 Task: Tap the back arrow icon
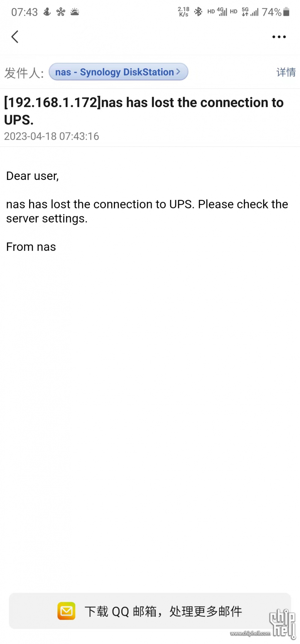point(15,37)
